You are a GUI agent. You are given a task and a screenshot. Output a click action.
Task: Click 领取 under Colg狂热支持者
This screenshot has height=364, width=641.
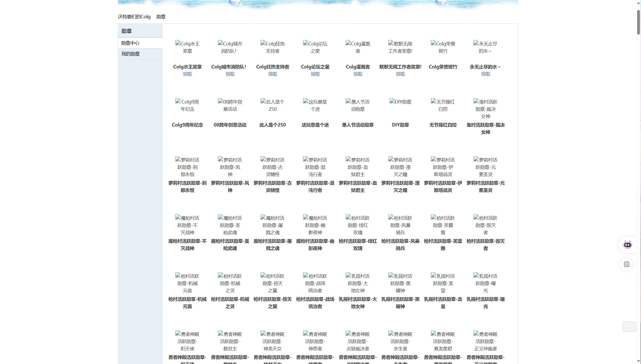pos(272,74)
